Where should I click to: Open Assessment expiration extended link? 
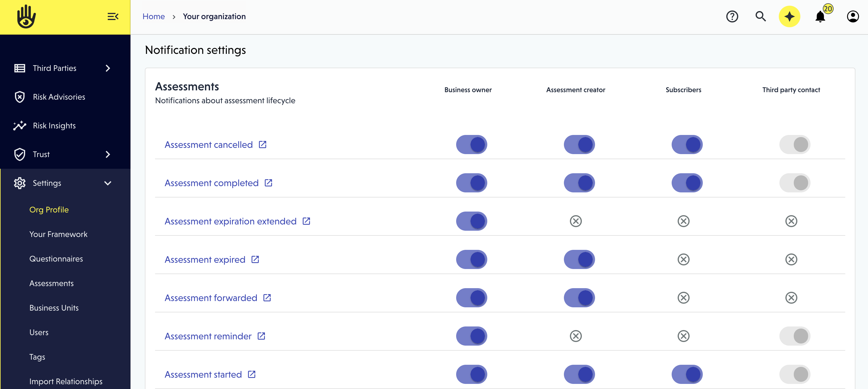(x=230, y=221)
